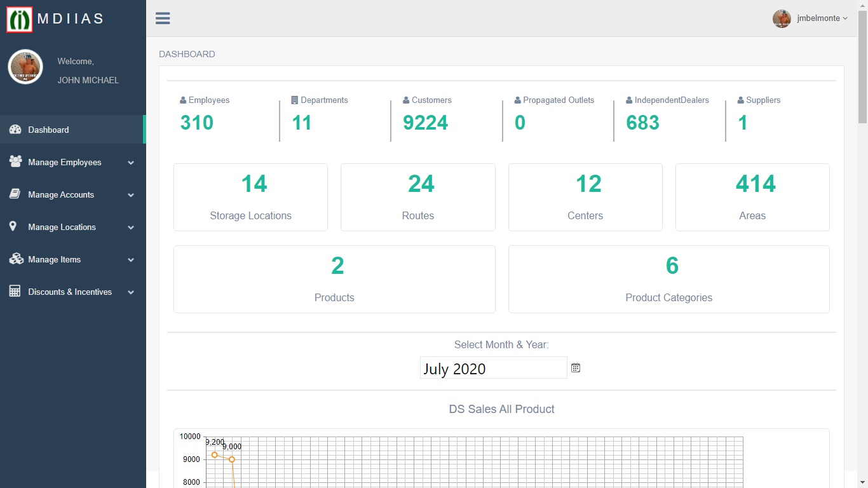Expand the Manage Employees chevron
Screen dimensions: 868x488
click(131, 163)
